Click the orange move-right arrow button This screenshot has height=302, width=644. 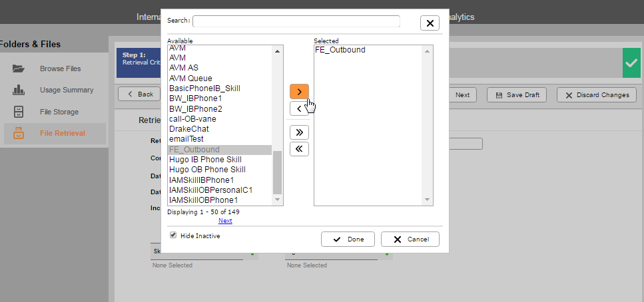click(299, 91)
